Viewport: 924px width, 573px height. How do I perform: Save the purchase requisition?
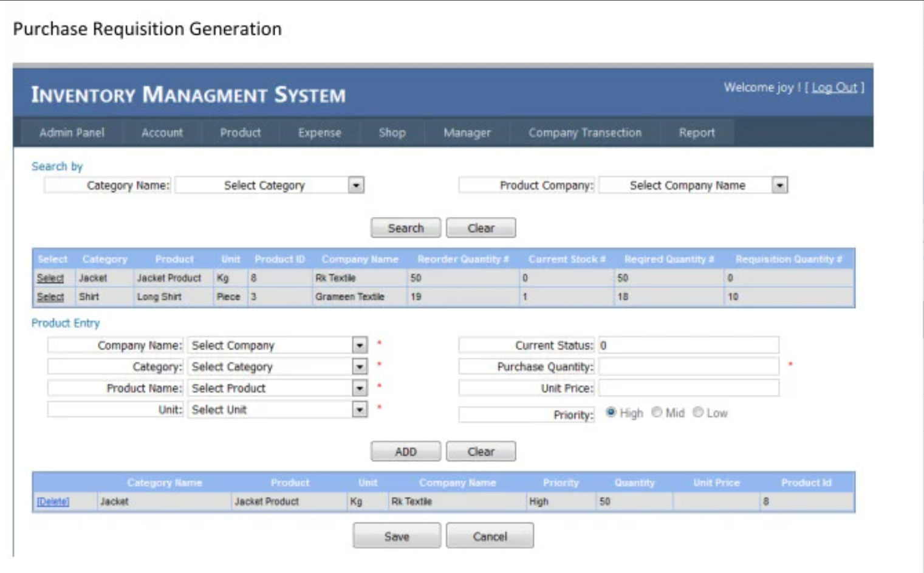pos(397,535)
